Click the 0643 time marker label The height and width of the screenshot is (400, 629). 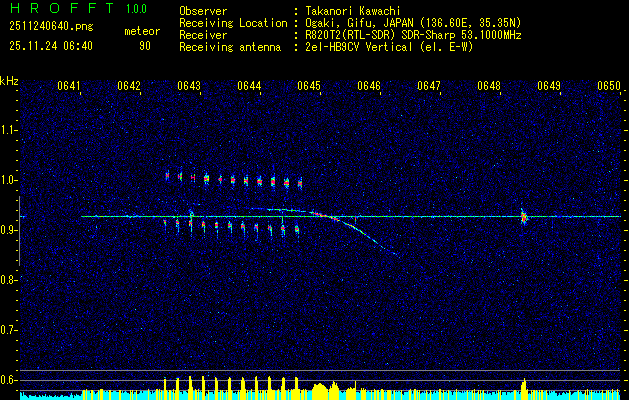point(189,87)
